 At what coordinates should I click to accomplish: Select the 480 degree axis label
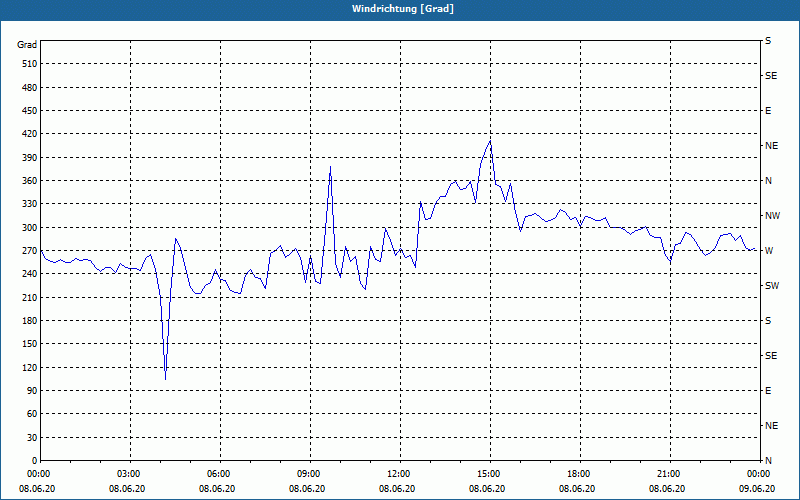30,88
